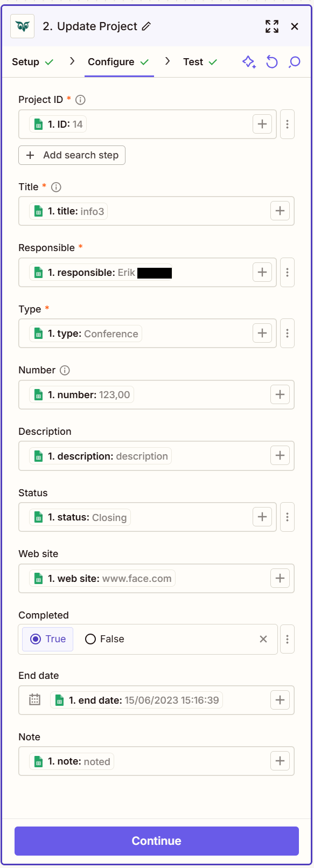314x868 pixels.
Task: Clear the Completed field selection
Action: [263, 639]
